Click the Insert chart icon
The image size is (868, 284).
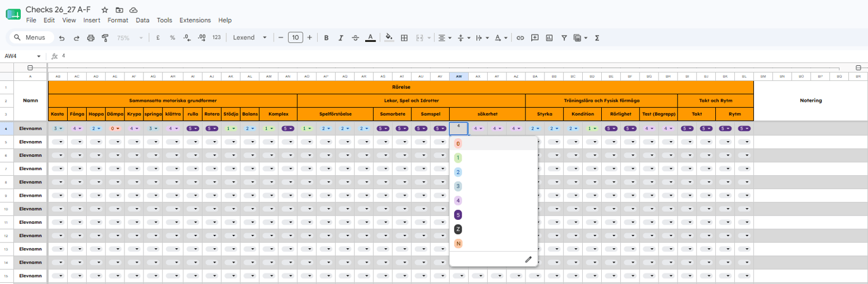tap(549, 38)
